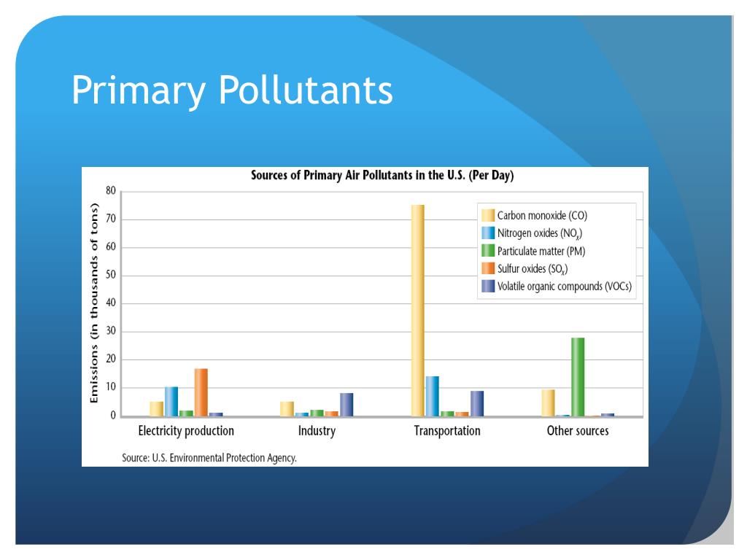
Task: Click the y-axis value 40
Action: pyautogui.click(x=111, y=303)
